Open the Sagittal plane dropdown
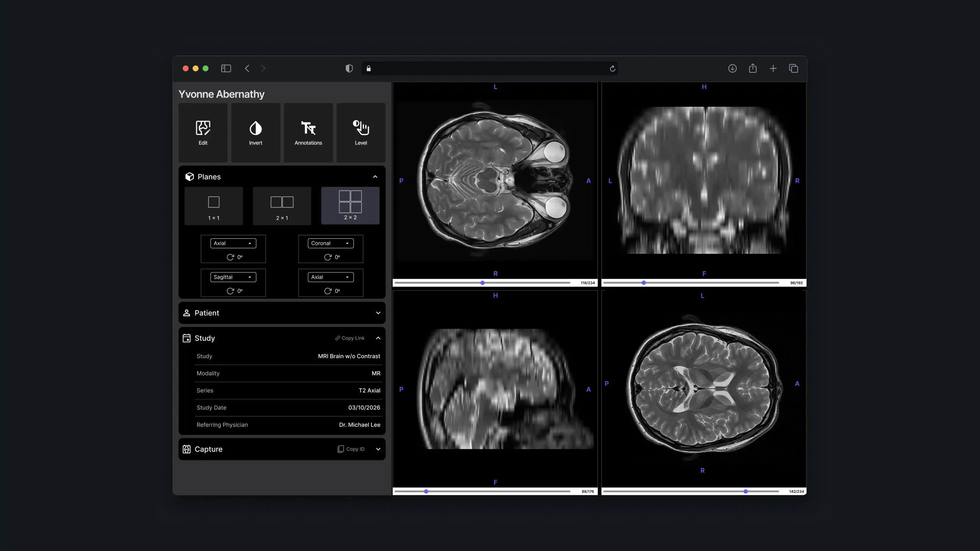This screenshot has height=551, width=980. (x=233, y=277)
